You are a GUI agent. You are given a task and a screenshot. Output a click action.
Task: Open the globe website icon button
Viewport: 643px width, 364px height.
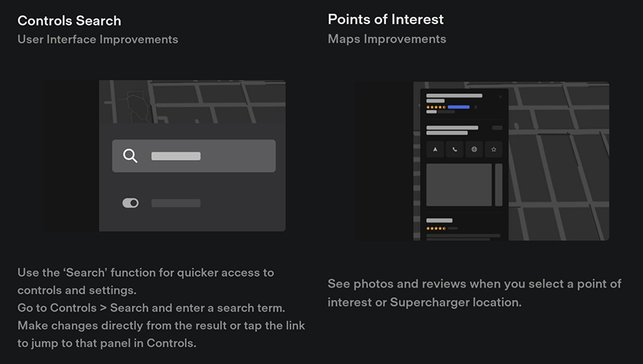474,149
